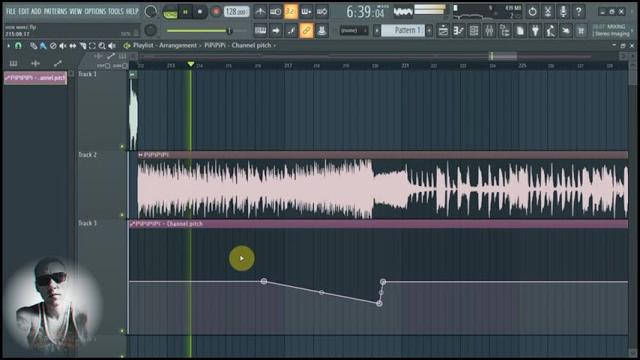This screenshot has width=640, height=360.
Task: Click the Playlist - Arrangement breadcrumb
Action: [164, 45]
